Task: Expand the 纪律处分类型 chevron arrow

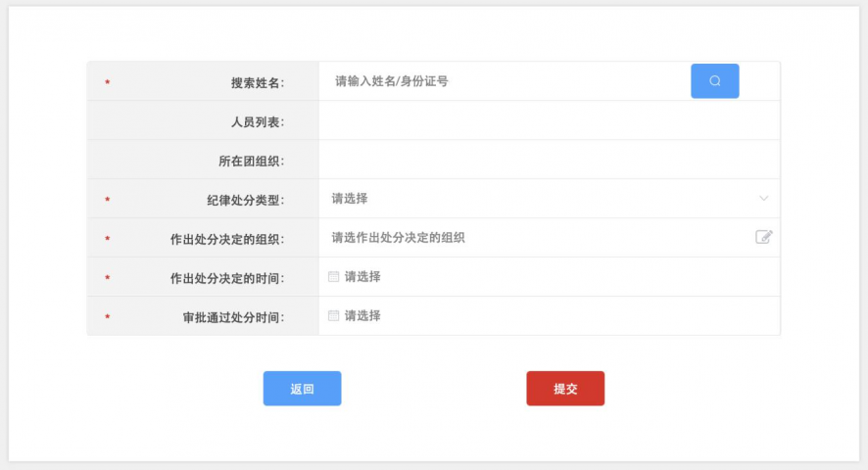Action: [x=764, y=199]
